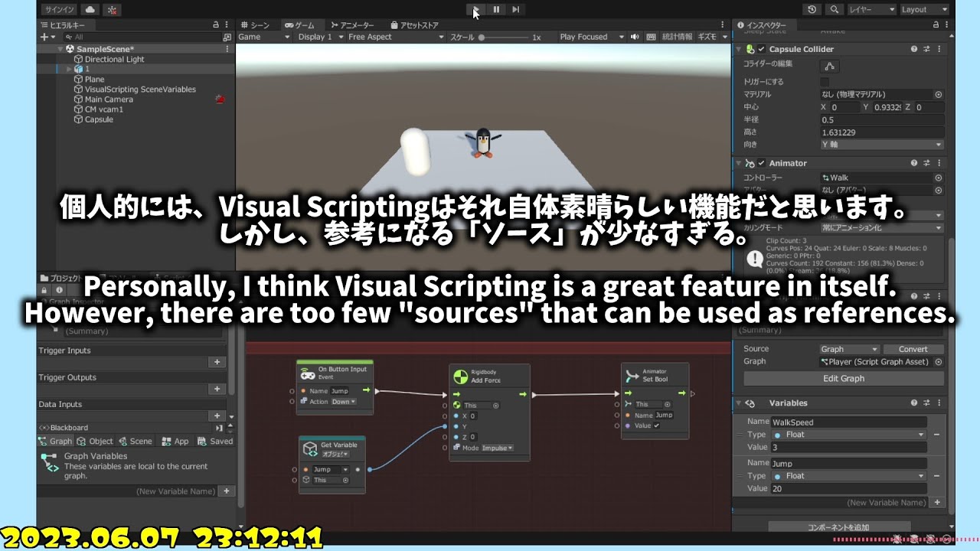Switch to the Animator tab

coord(352,25)
